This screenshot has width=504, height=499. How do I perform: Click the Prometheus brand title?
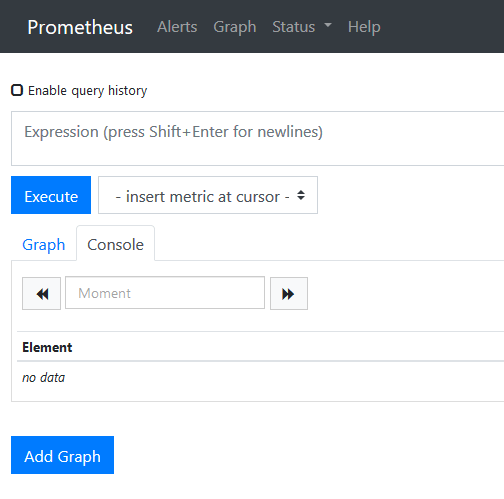(80, 27)
